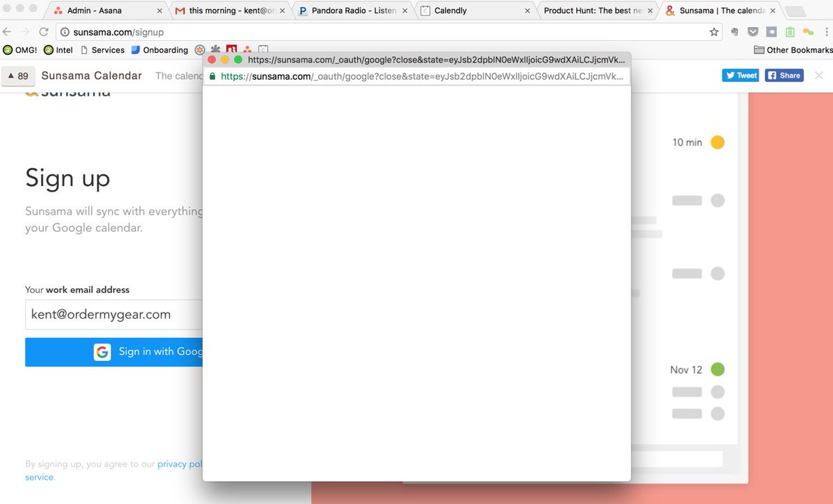Minimize the OAuth popup with yellow button
Viewport: 833px width, 504px height.
click(225, 60)
